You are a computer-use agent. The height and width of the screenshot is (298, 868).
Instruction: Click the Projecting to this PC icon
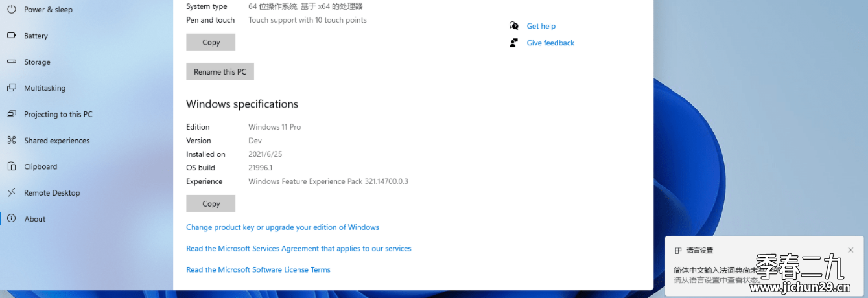11,114
